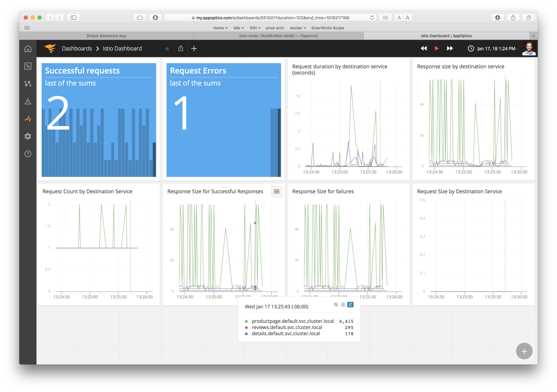
Task: Open Safari downloads
Action: pyautogui.click(x=497, y=18)
